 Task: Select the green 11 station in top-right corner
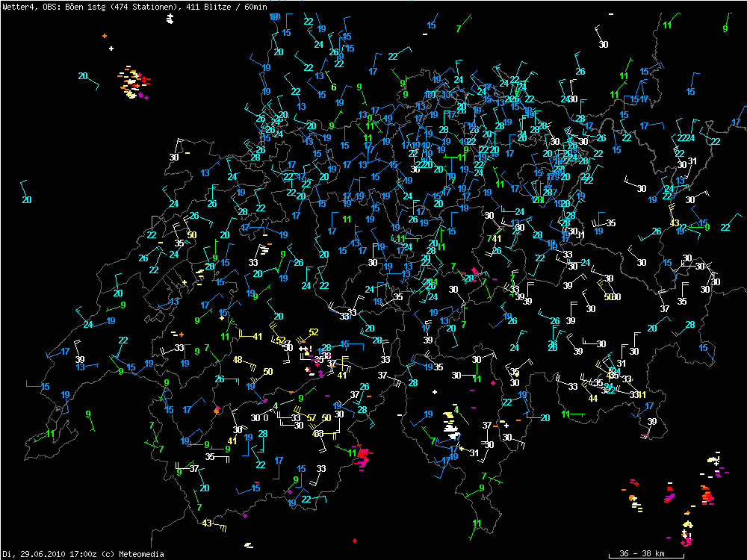tap(667, 25)
